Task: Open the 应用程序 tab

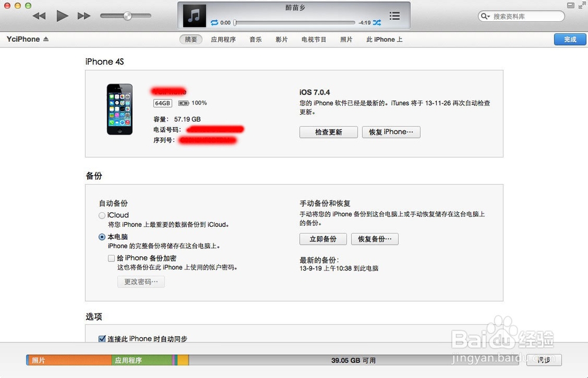Action: click(223, 39)
